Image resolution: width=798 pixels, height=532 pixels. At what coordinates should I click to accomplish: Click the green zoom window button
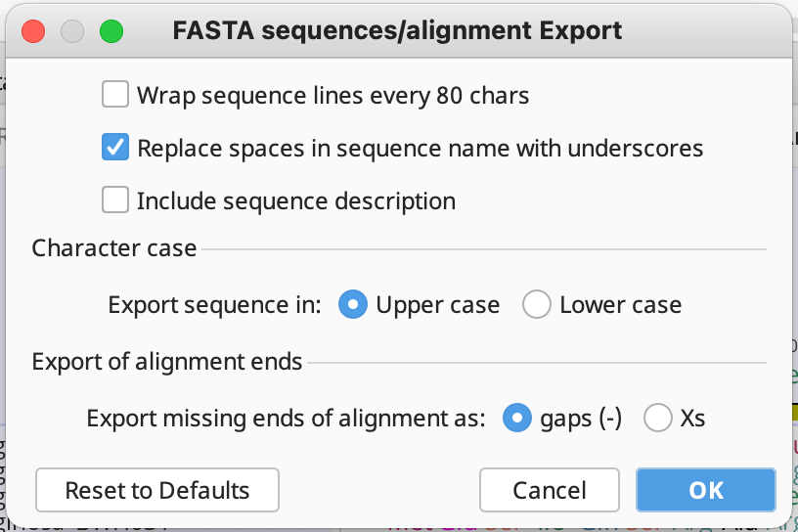point(111,30)
